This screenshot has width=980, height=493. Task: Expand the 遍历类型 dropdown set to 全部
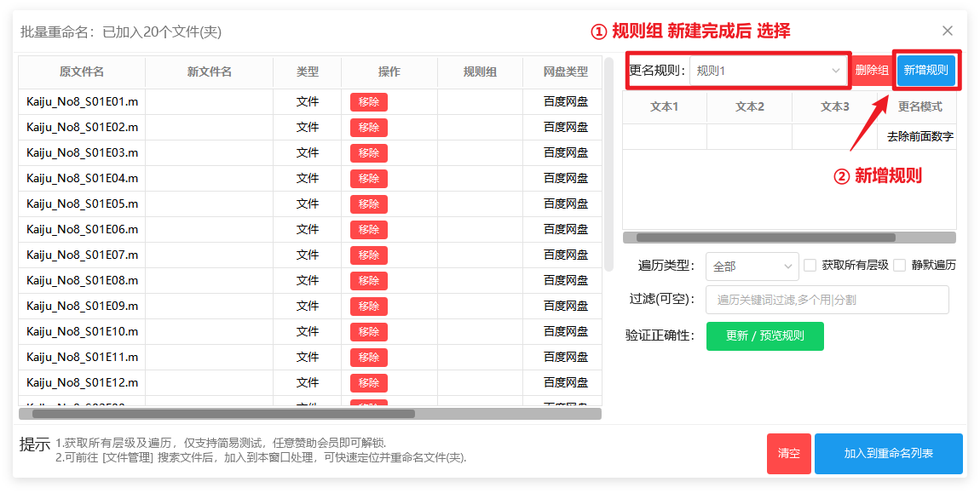click(x=752, y=267)
